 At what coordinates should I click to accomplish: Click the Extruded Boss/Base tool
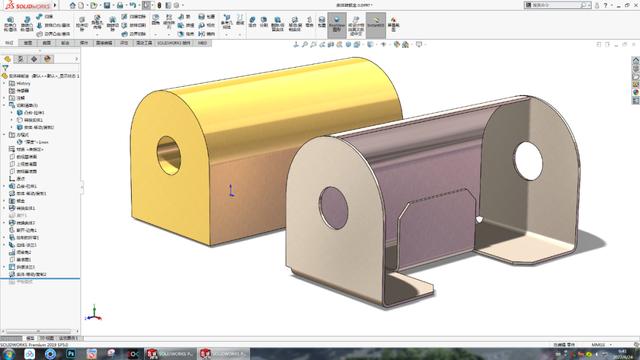[x=10, y=24]
